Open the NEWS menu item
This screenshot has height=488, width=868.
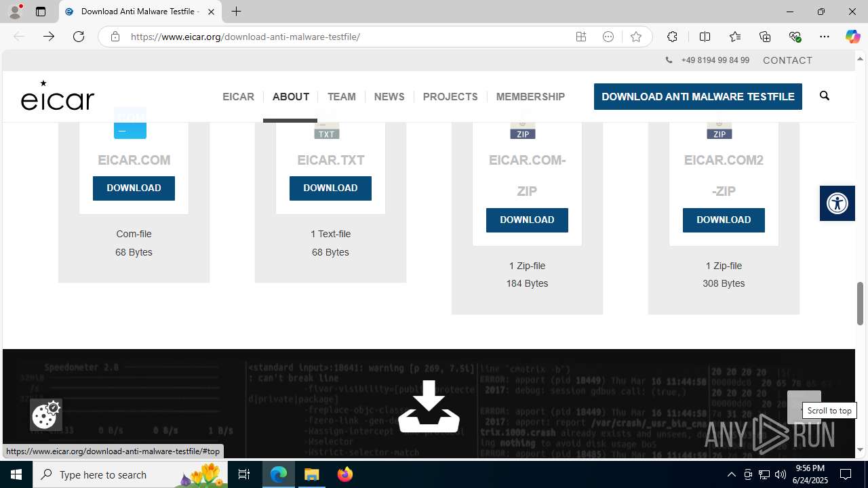click(x=389, y=97)
